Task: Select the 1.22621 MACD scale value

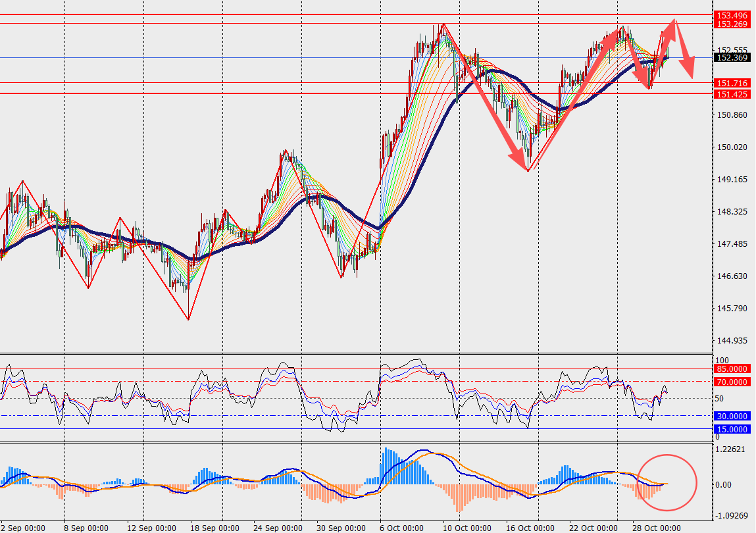Action: click(732, 449)
